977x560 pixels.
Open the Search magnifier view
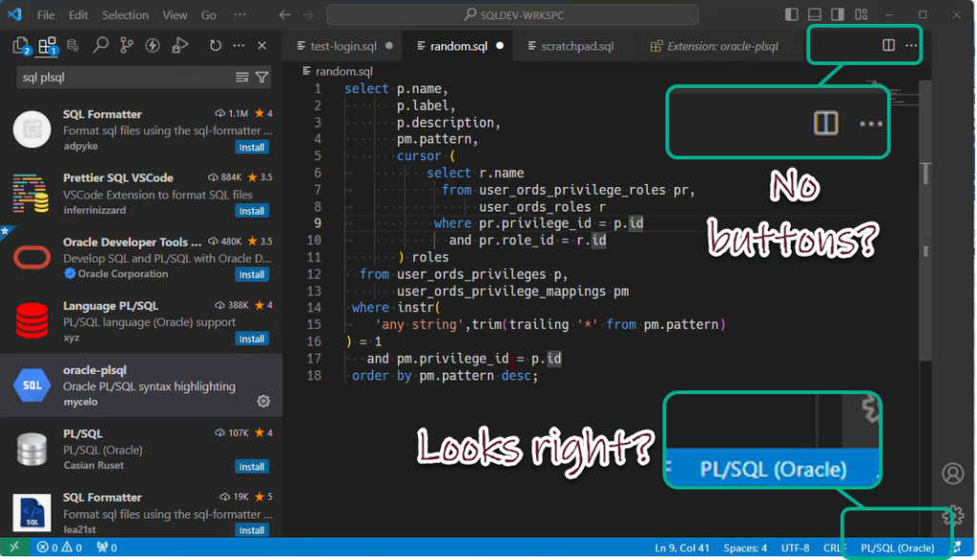[100, 45]
